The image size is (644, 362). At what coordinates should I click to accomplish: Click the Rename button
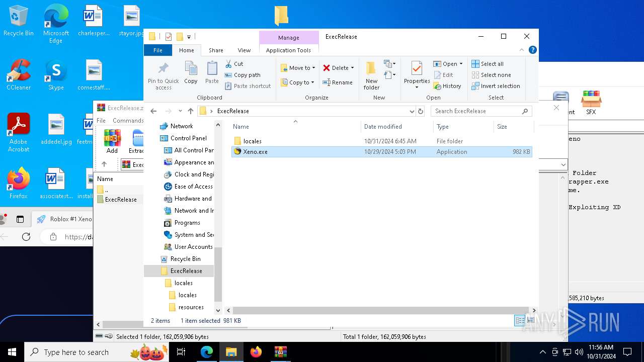(x=338, y=82)
